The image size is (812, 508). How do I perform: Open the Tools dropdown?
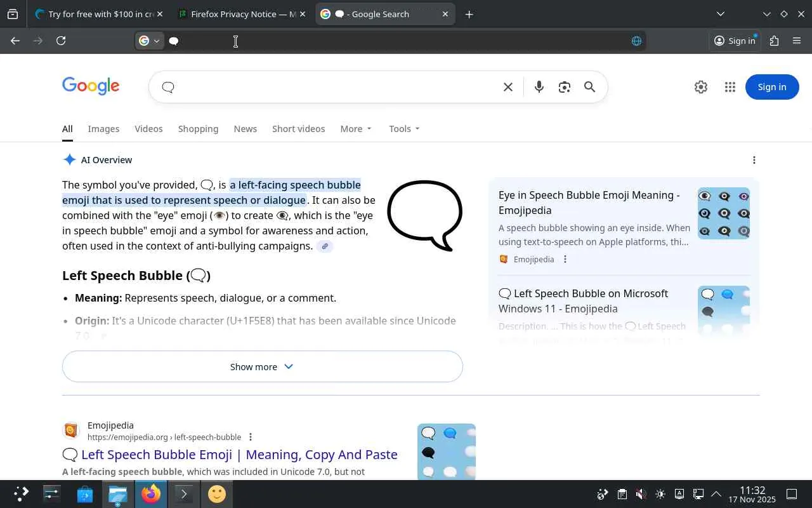click(404, 129)
